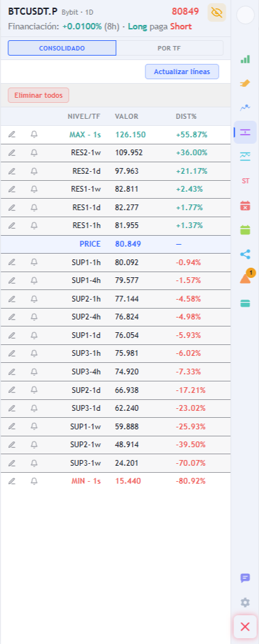
Task: Open the settings gear in sidebar
Action: [245, 602]
